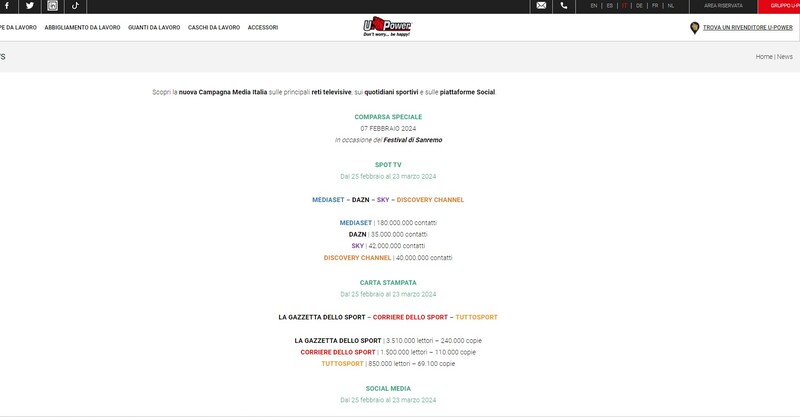
Task: Switch language to ES
Action: click(610, 6)
